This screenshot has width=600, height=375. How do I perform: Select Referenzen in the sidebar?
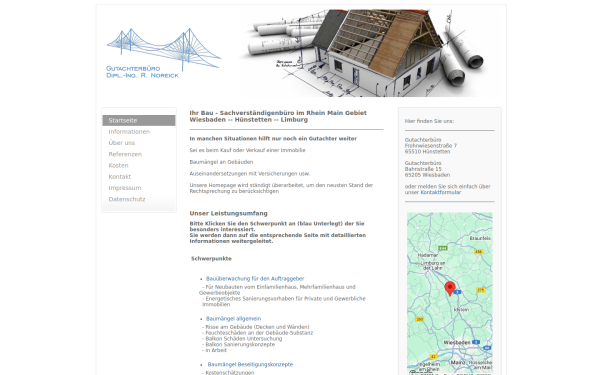coord(125,154)
